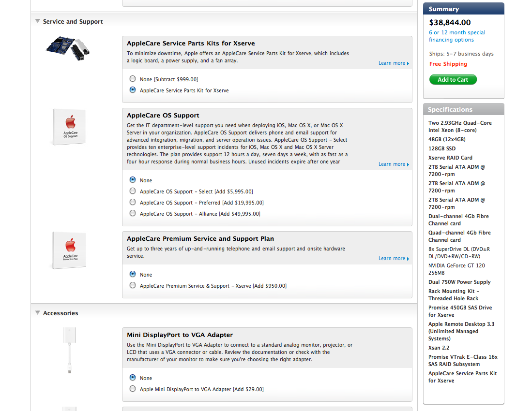532x411 pixels.
Task: Open Learn more for AppleCare OS Support
Action: (x=394, y=164)
